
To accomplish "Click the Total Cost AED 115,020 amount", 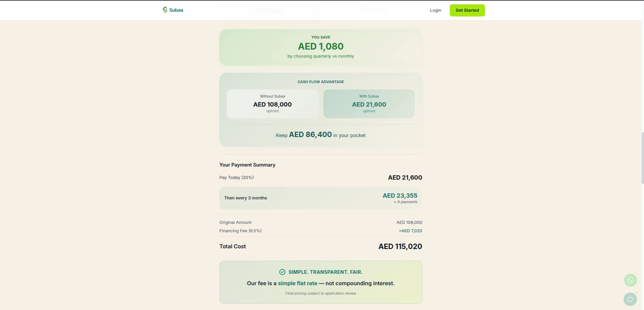I will tap(400, 247).
